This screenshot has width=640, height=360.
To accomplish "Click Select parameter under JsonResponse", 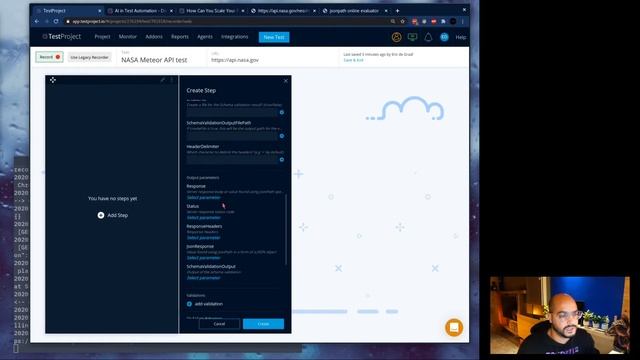I will tap(203, 258).
